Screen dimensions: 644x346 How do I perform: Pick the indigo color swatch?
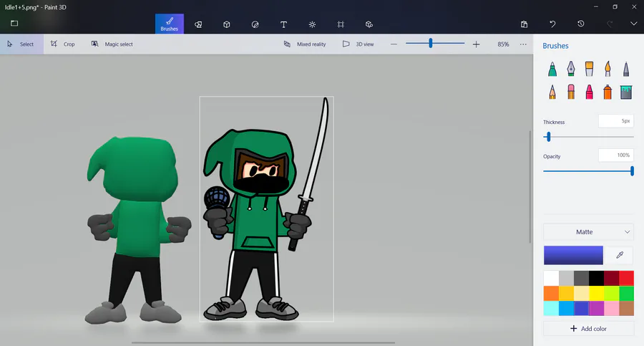pos(581,308)
